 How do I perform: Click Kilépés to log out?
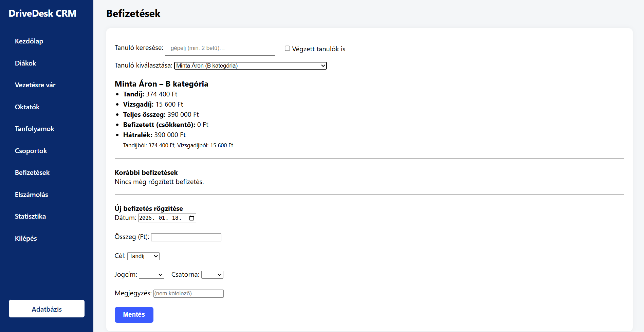coord(26,238)
